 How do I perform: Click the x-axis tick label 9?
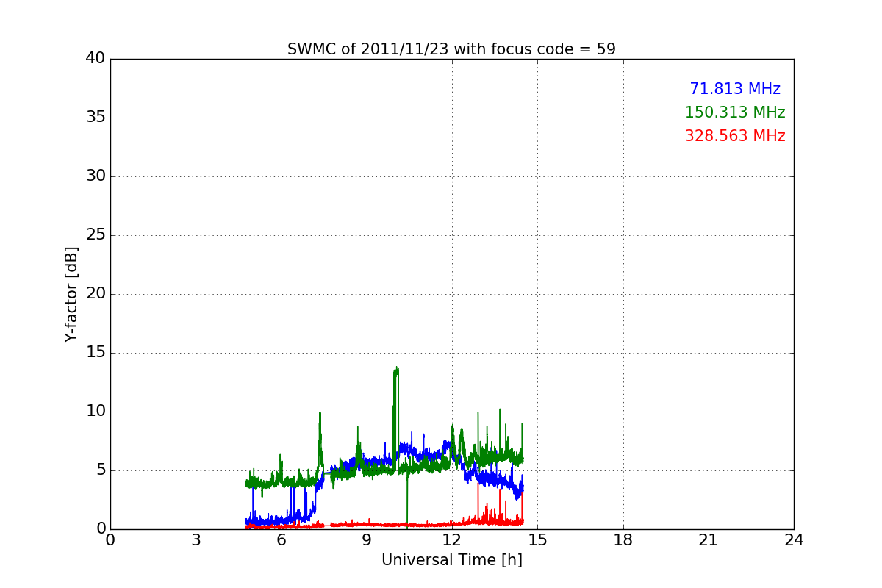click(367, 540)
